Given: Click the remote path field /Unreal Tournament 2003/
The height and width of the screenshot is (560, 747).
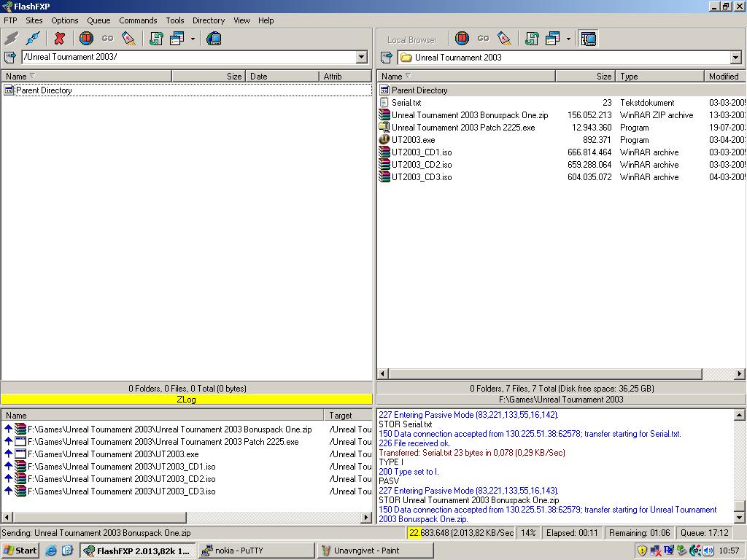Looking at the screenshot, I should point(189,57).
